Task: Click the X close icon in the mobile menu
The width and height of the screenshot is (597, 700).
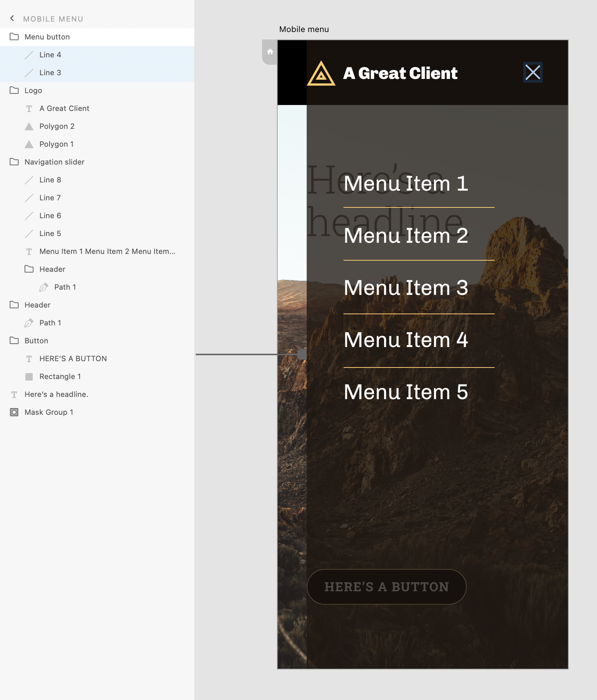Action: [533, 72]
